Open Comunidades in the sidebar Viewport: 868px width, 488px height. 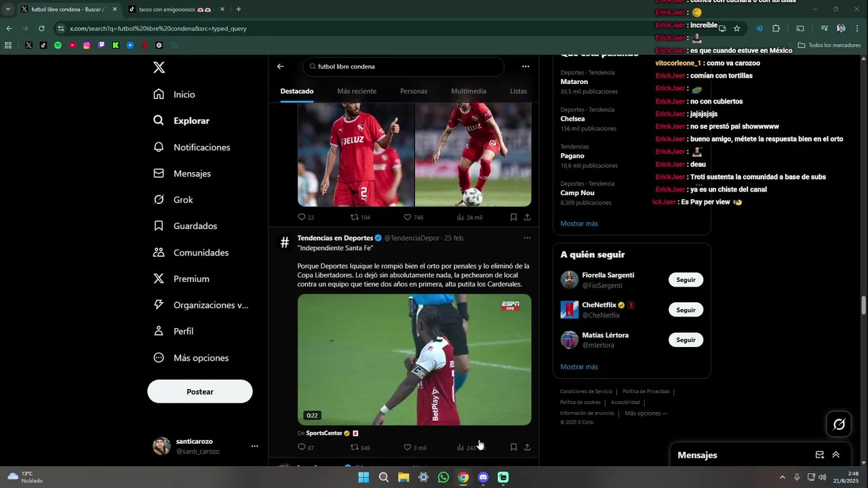(191, 252)
